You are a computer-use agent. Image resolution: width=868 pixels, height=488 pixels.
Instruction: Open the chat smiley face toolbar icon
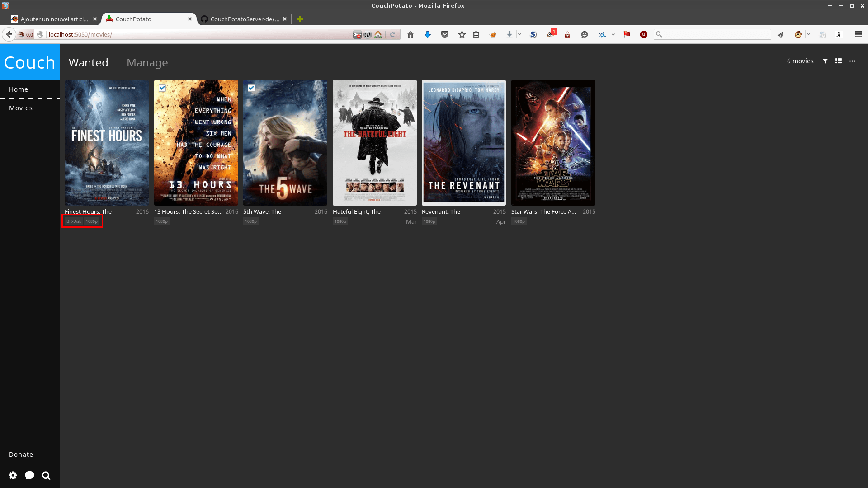[x=585, y=34]
